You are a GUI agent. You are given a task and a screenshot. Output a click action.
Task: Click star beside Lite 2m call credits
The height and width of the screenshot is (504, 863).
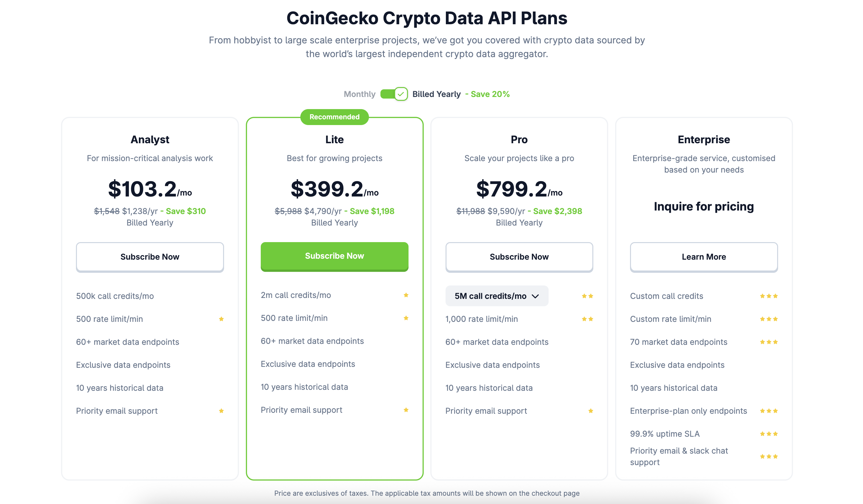point(406,295)
